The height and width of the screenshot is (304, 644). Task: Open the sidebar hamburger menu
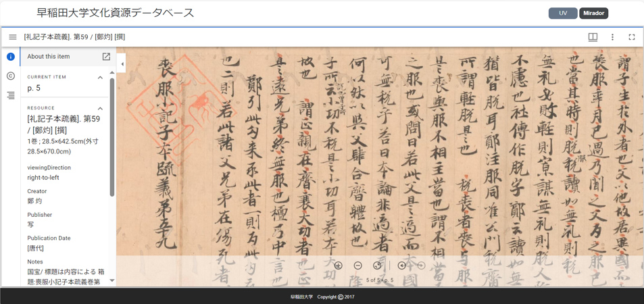click(13, 37)
